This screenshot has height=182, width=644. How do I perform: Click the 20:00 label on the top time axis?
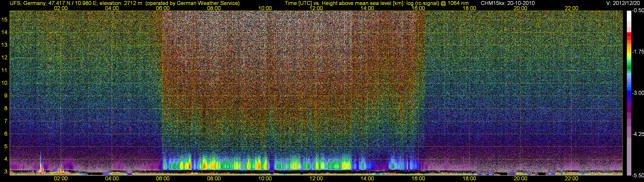521,8
